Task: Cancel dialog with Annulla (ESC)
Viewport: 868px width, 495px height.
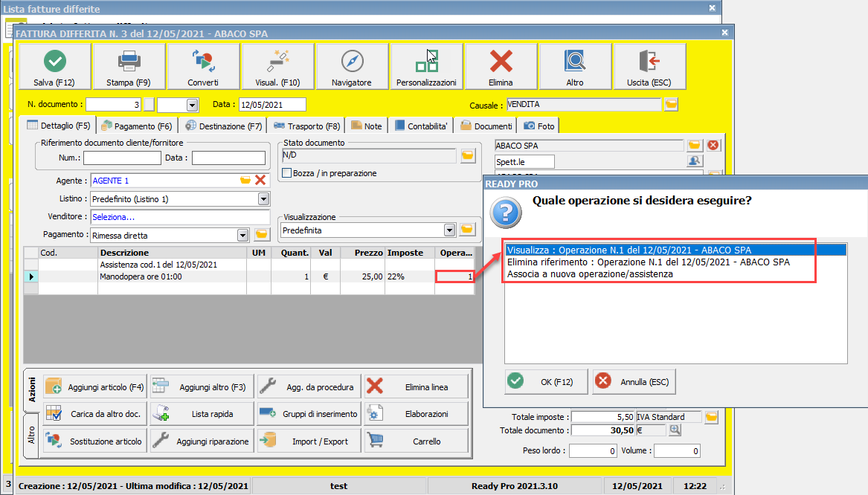Action: (x=634, y=381)
